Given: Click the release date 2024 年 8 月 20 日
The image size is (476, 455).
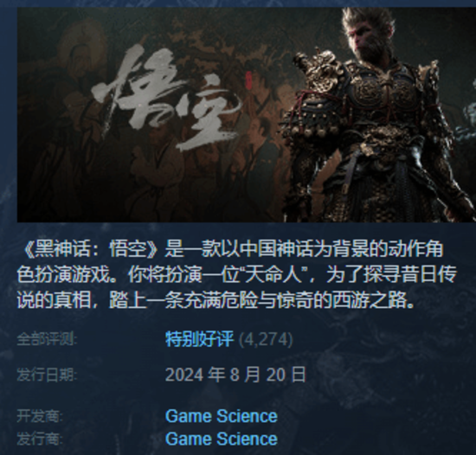Looking at the screenshot, I should point(235,375).
